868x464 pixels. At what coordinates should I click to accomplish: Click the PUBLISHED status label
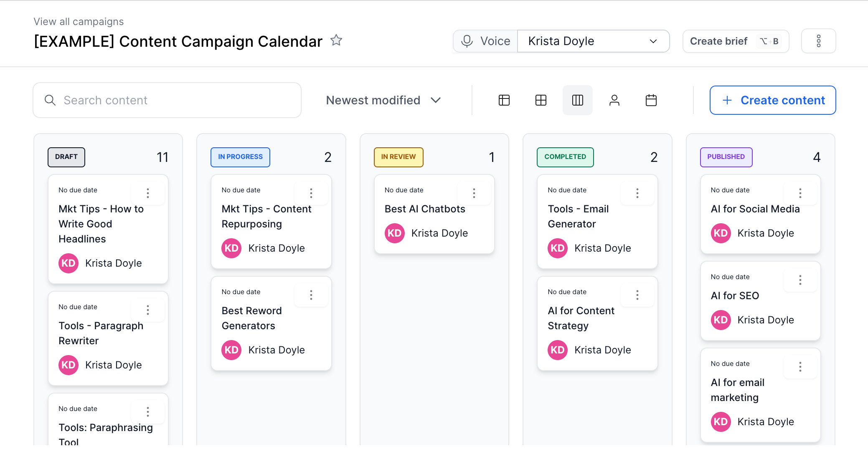(x=726, y=157)
